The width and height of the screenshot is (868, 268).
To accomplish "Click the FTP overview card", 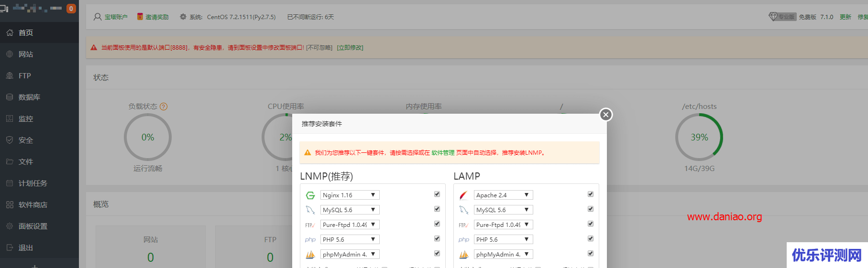I will pos(253,247).
